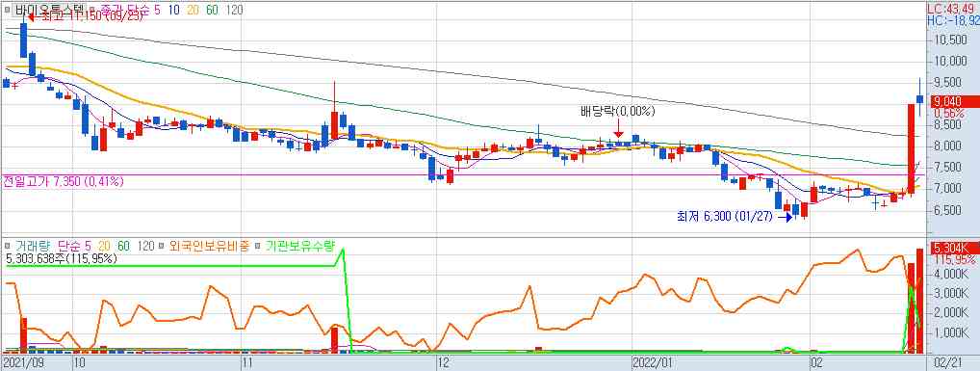This screenshot has height=371, width=980.
Task: Click the 5,303,638주(115.95%) volume readout
Action: (62, 257)
